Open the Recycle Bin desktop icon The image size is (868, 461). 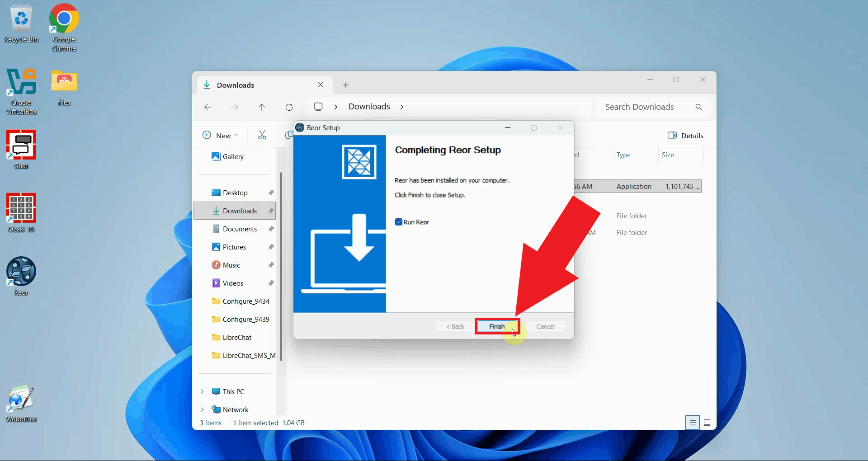pyautogui.click(x=21, y=24)
